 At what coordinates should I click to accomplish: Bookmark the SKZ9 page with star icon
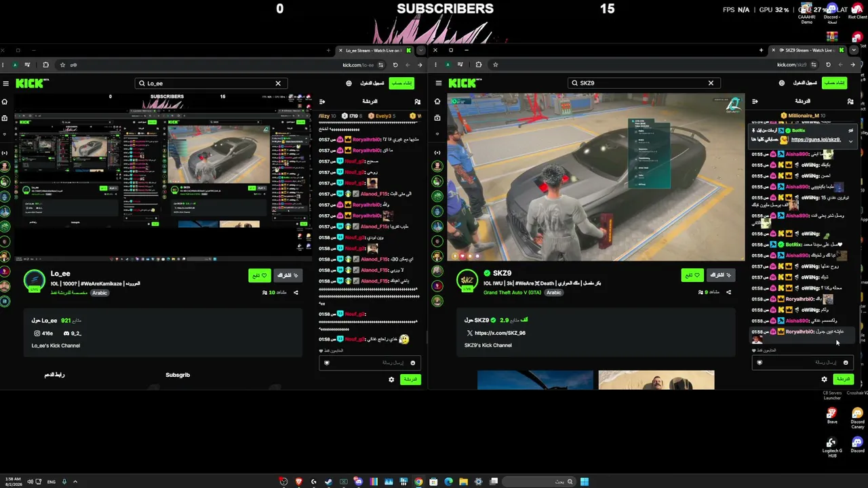click(x=495, y=65)
